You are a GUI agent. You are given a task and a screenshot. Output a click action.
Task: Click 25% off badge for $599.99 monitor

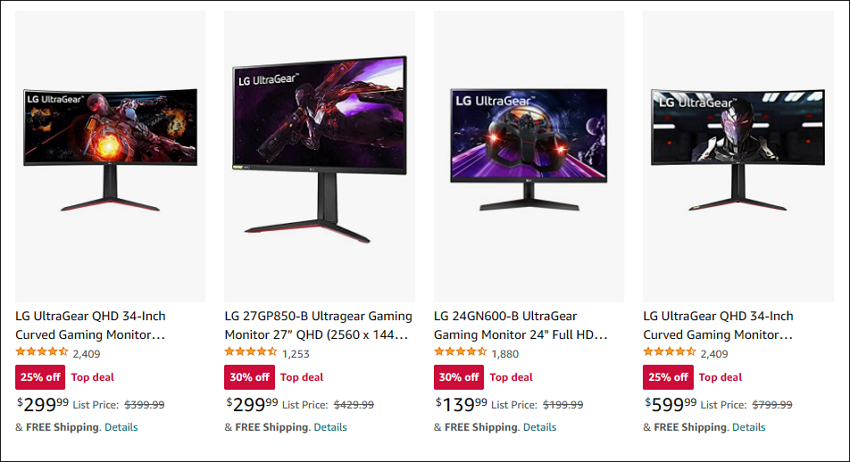[x=668, y=377]
